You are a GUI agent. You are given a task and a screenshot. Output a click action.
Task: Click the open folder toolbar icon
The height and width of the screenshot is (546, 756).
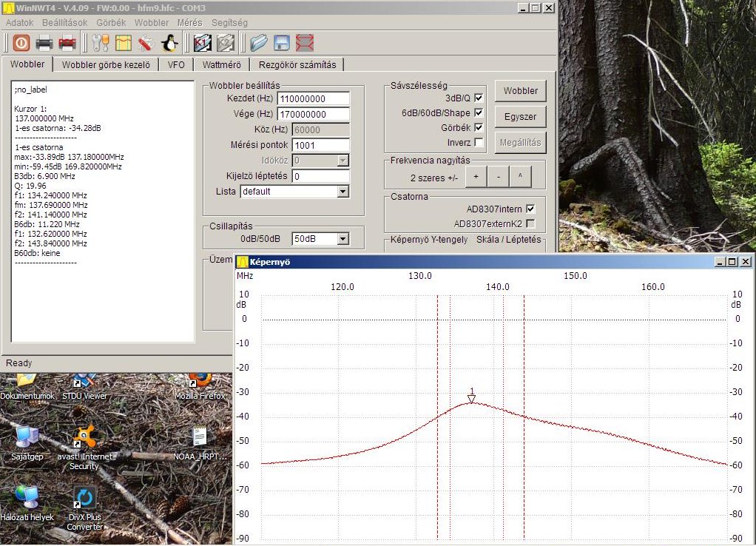(x=258, y=43)
